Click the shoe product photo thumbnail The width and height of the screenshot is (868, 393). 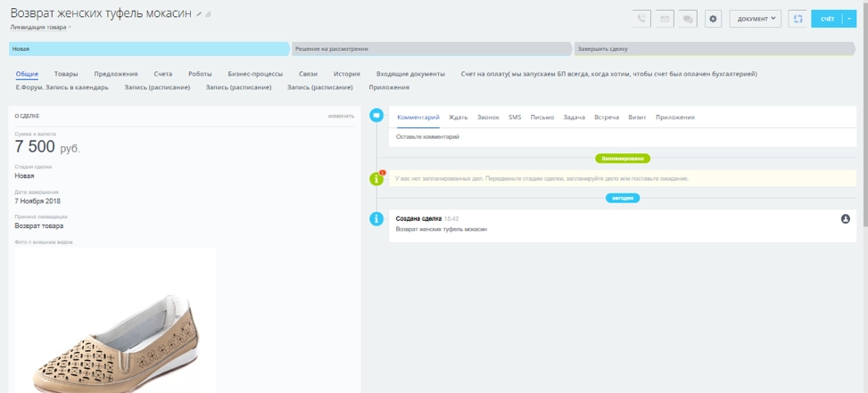pyautogui.click(x=115, y=321)
